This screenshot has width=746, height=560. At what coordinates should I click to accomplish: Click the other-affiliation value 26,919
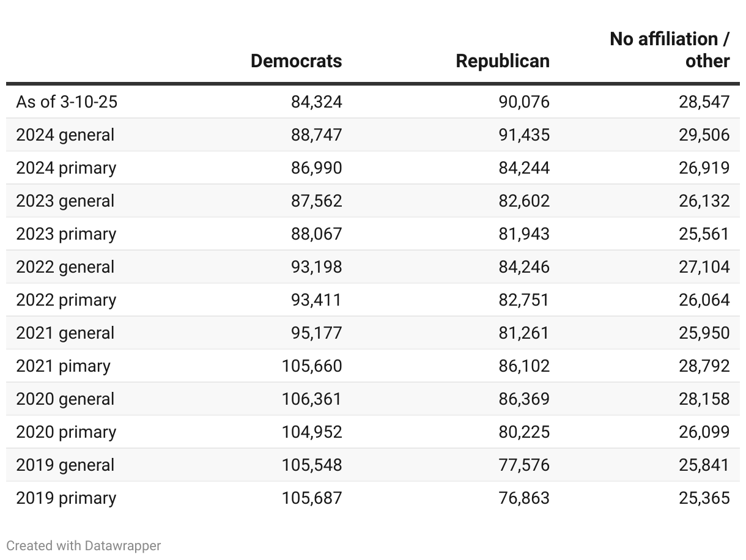pyautogui.click(x=704, y=168)
